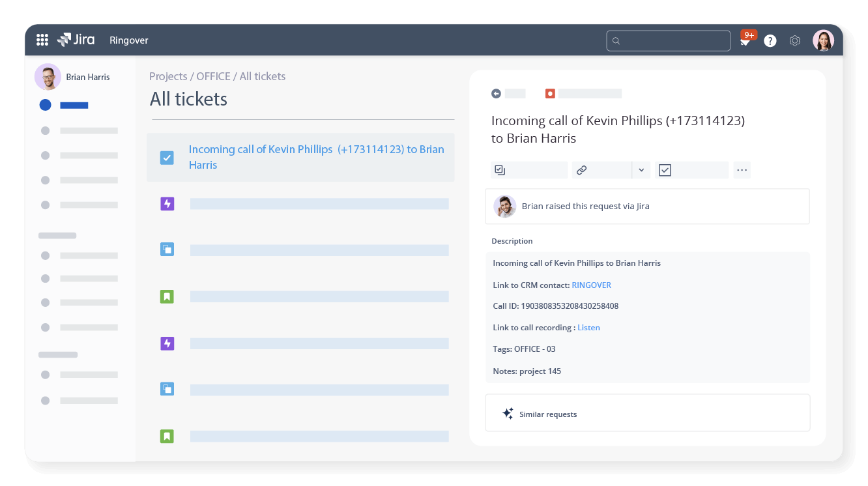868x486 pixels.
Task: Open the Ringover project menu item
Action: [128, 40]
